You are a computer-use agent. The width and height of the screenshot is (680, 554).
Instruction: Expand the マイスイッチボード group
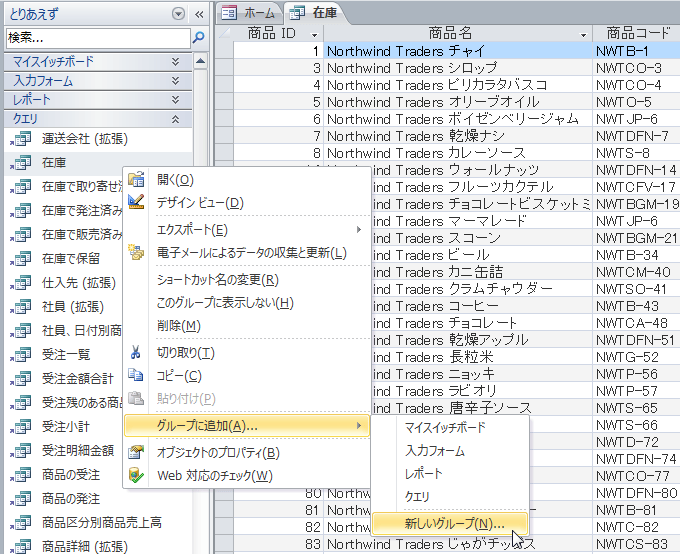coord(175,61)
